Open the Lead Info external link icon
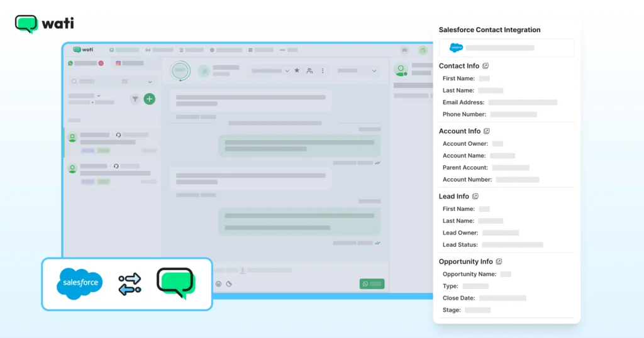 tap(475, 196)
